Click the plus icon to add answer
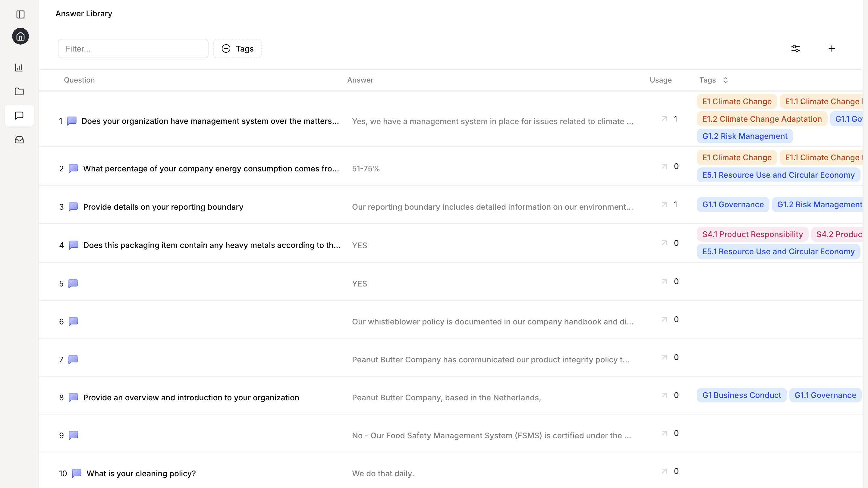The height and width of the screenshot is (488, 868). pyautogui.click(x=832, y=48)
